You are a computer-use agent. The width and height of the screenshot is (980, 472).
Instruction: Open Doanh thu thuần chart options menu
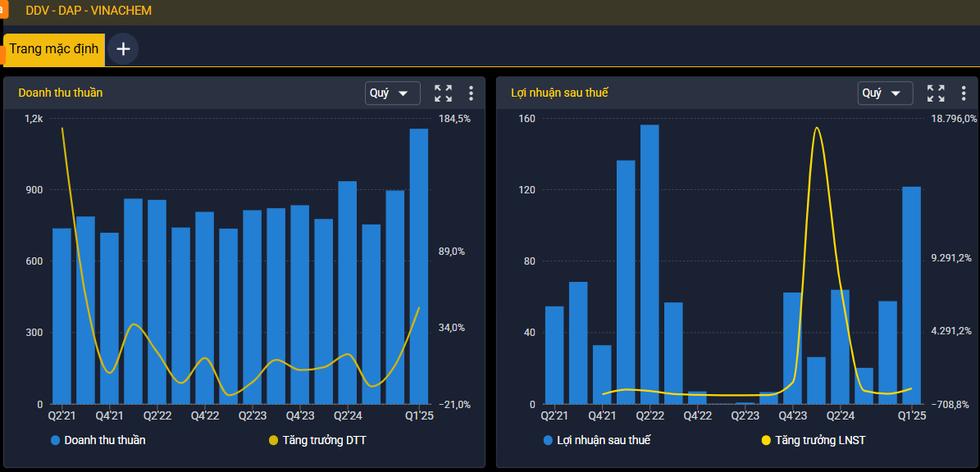472,93
